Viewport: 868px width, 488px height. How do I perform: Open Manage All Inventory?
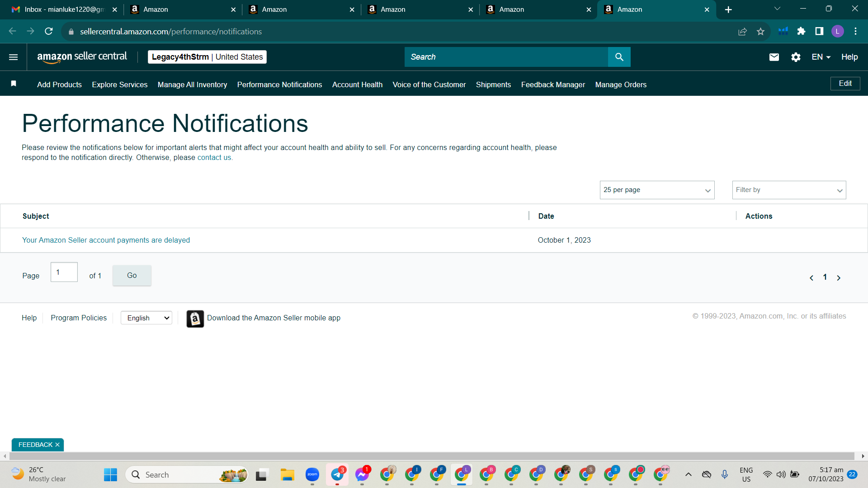[192, 84]
